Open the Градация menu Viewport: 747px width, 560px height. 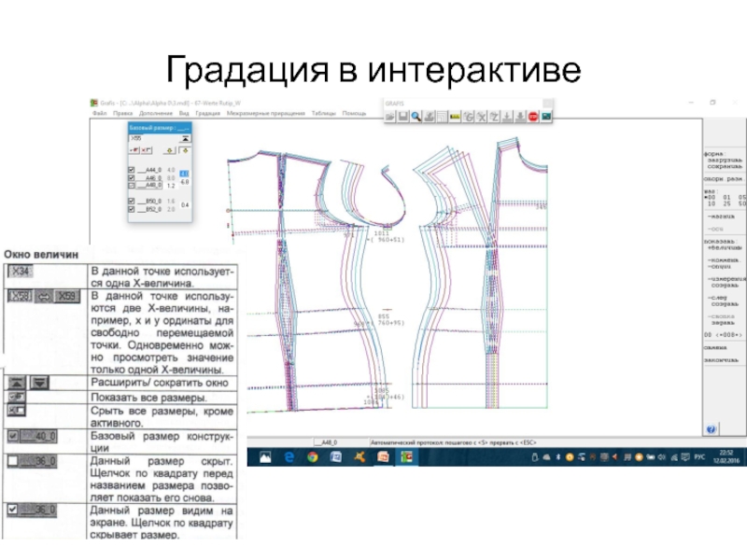207,113
